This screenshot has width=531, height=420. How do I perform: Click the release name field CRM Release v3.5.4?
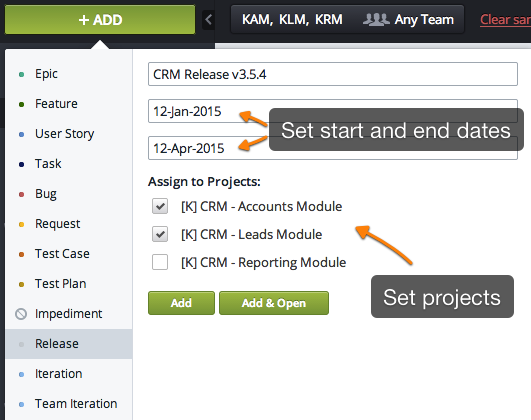tap(333, 74)
